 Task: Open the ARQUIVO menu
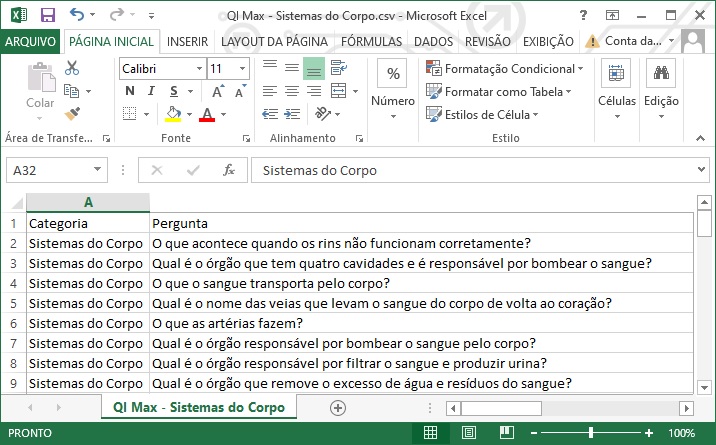30,42
